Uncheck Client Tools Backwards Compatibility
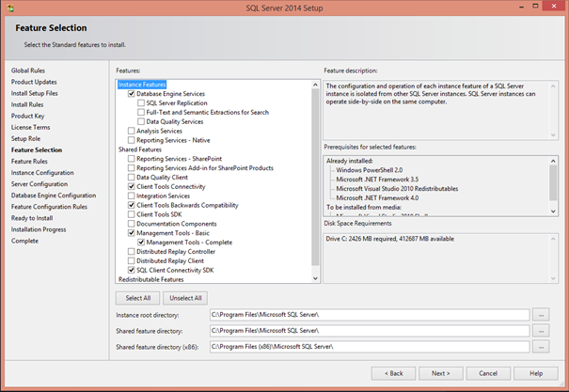 132,205
